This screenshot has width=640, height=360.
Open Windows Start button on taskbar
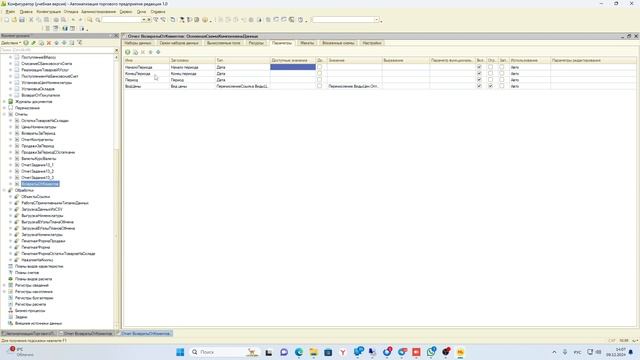pyautogui.click(x=180, y=352)
